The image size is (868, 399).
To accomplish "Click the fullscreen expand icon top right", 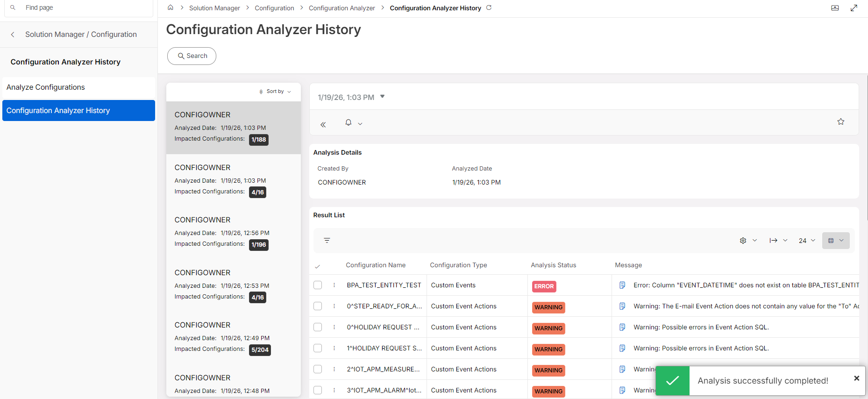I will click(x=854, y=7).
